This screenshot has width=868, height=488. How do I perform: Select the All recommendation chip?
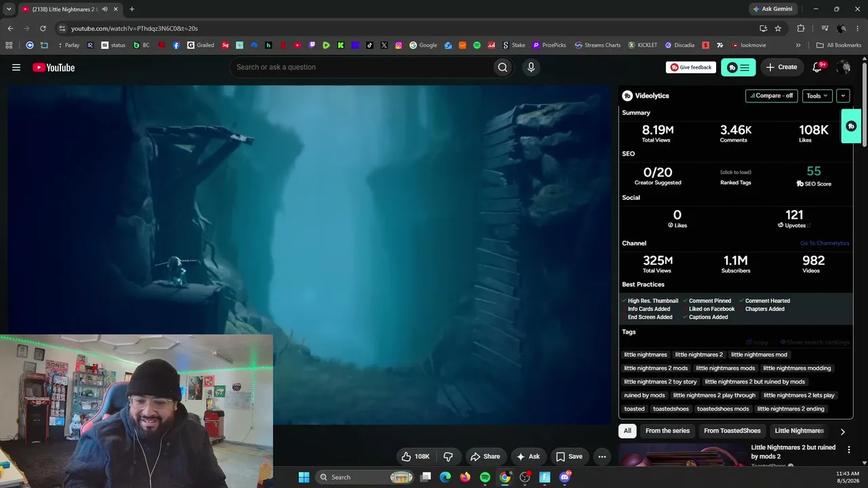tap(627, 431)
